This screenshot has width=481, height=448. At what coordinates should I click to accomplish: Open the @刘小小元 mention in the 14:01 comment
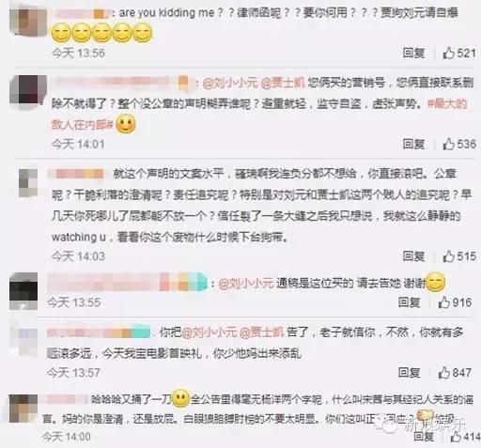pos(230,83)
